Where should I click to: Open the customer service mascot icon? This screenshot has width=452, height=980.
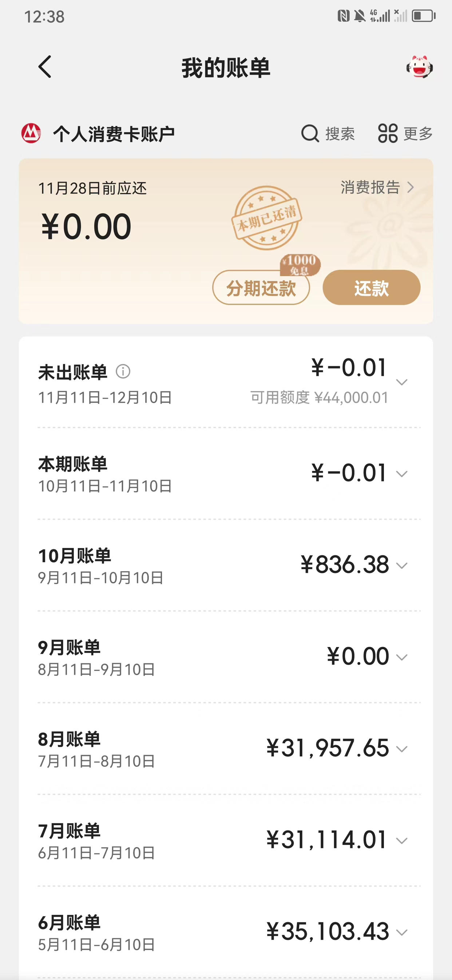tap(419, 67)
